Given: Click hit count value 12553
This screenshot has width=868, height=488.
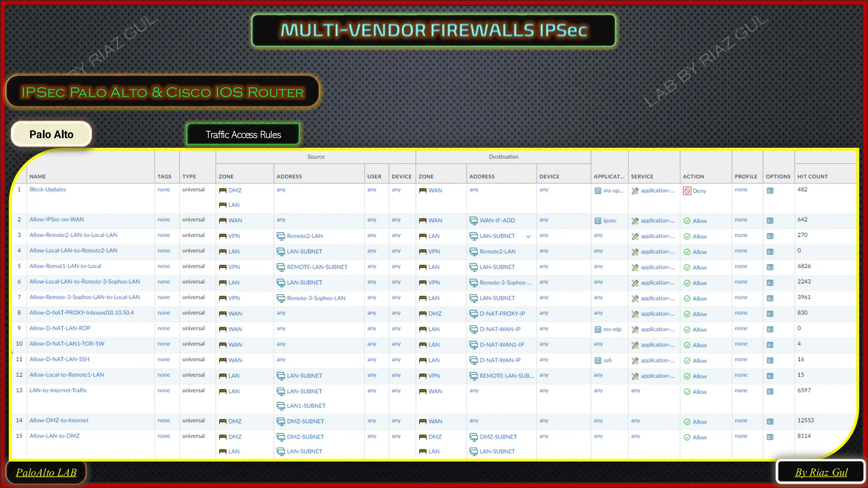Looking at the screenshot, I should [806, 421].
